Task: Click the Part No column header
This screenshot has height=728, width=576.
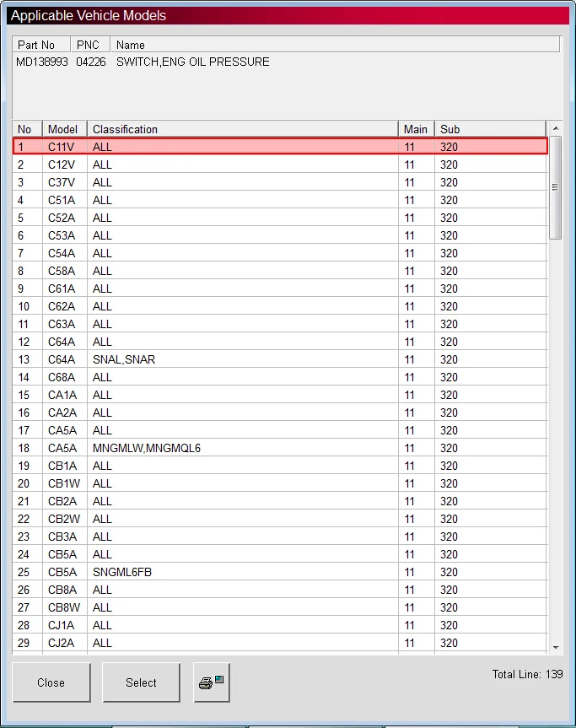Action: pos(41,45)
